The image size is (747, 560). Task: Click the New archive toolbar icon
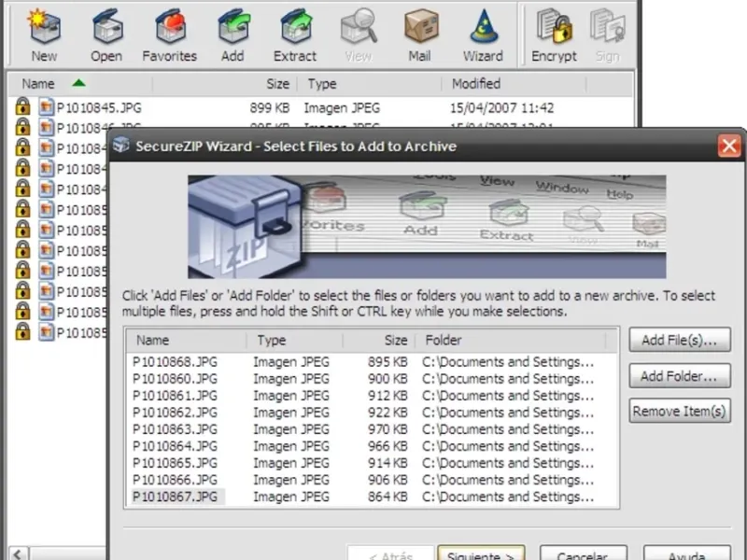click(x=44, y=35)
